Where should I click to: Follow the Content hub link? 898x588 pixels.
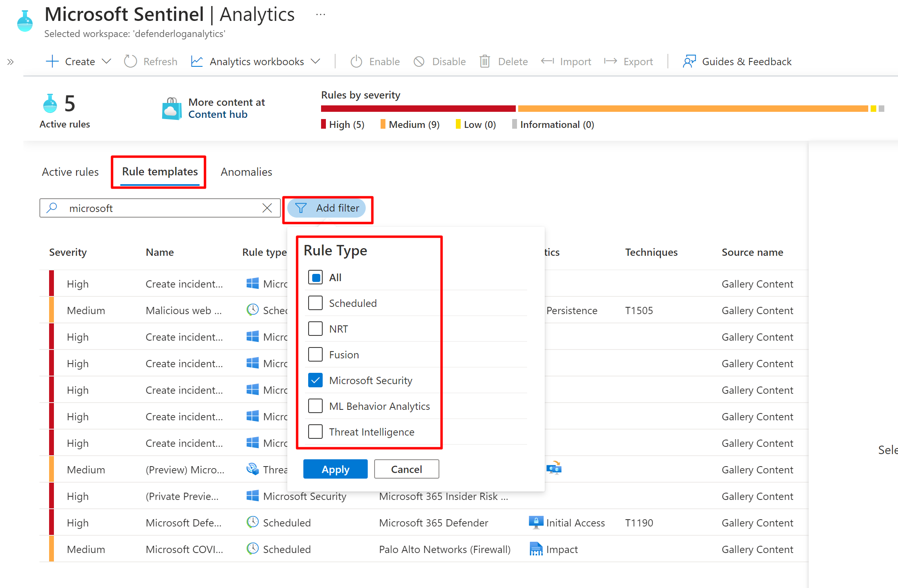[x=218, y=114]
